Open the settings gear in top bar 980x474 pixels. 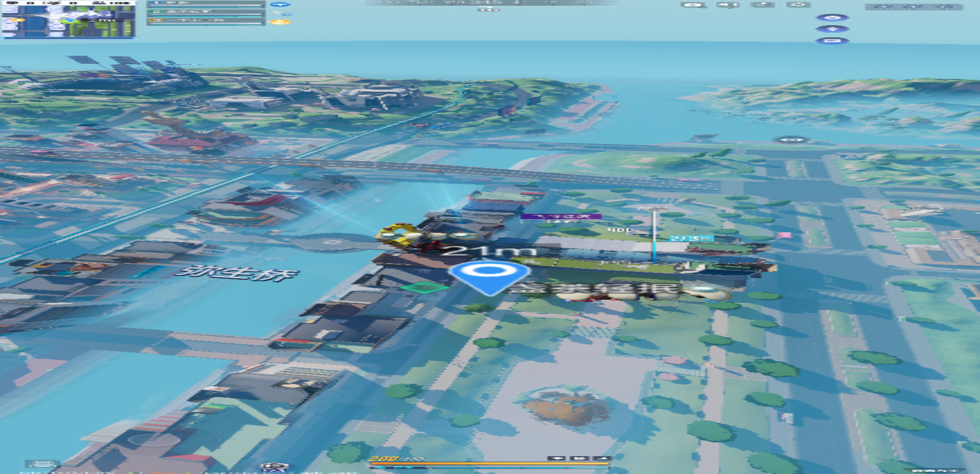pos(798,5)
